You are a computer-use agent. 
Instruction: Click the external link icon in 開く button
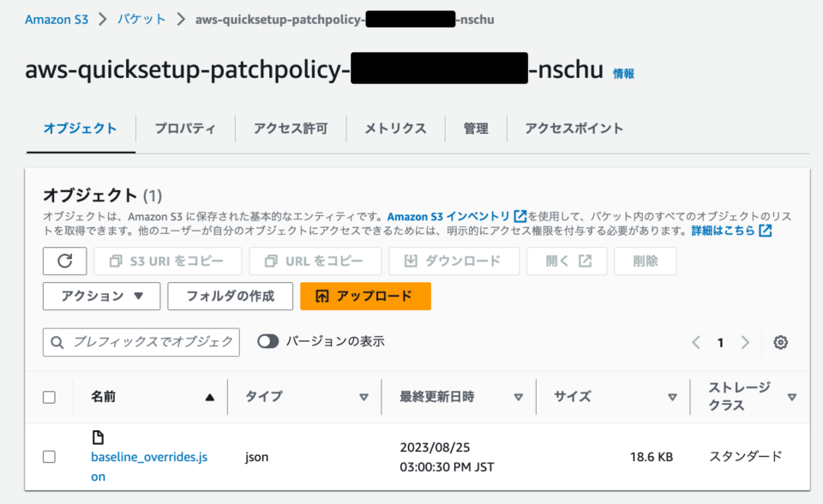pos(586,261)
